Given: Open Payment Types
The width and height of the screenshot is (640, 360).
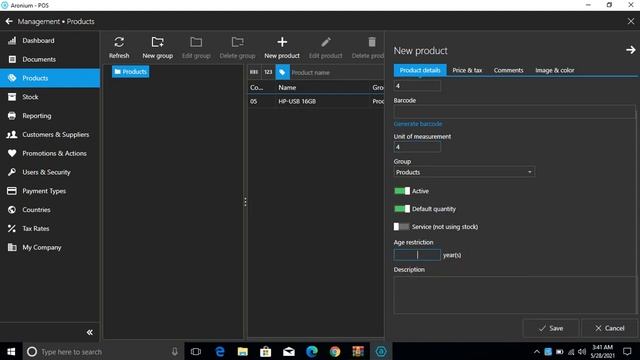Looking at the screenshot, I should click(50, 191).
